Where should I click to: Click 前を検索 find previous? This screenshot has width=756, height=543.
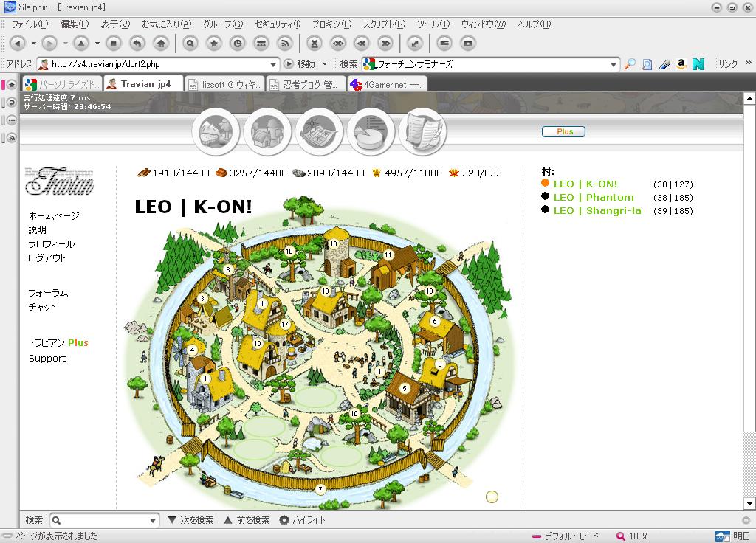(x=247, y=520)
